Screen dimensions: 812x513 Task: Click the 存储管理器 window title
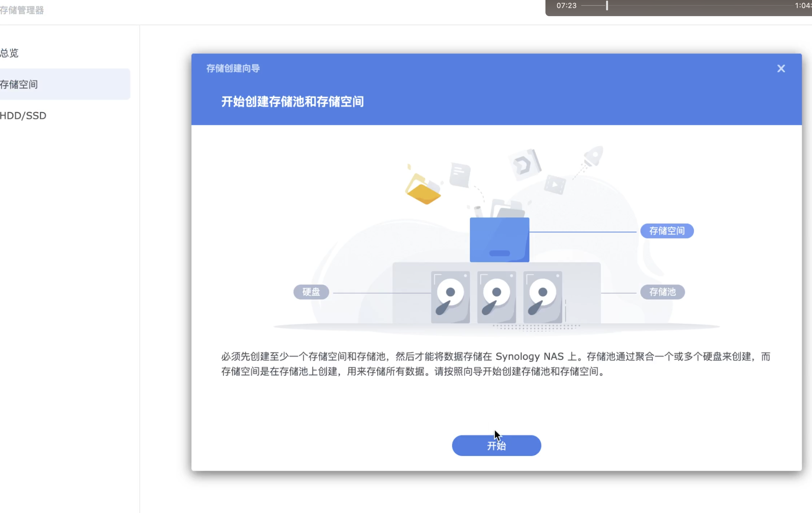click(x=22, y=10)
